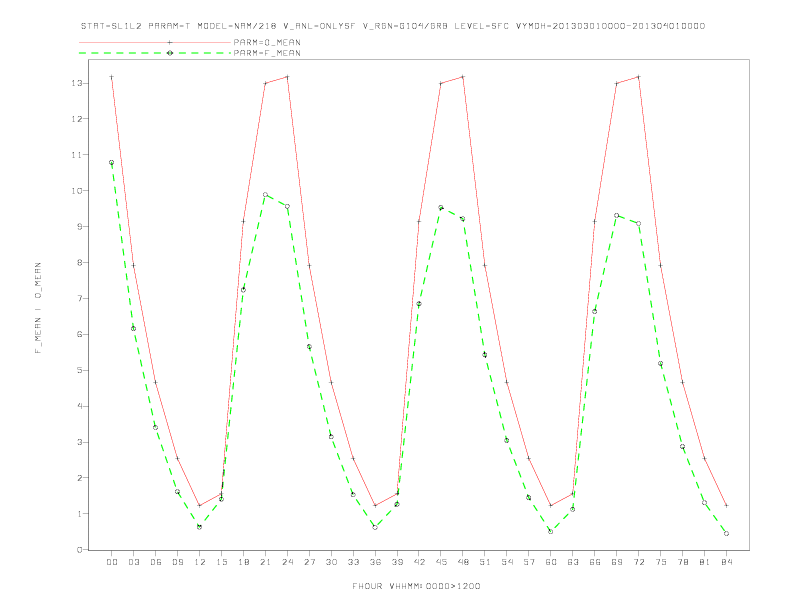This screenshot has width=792, height=612.
Task: Click x-axis tick label 57
Action: click(x=529, y=562)
